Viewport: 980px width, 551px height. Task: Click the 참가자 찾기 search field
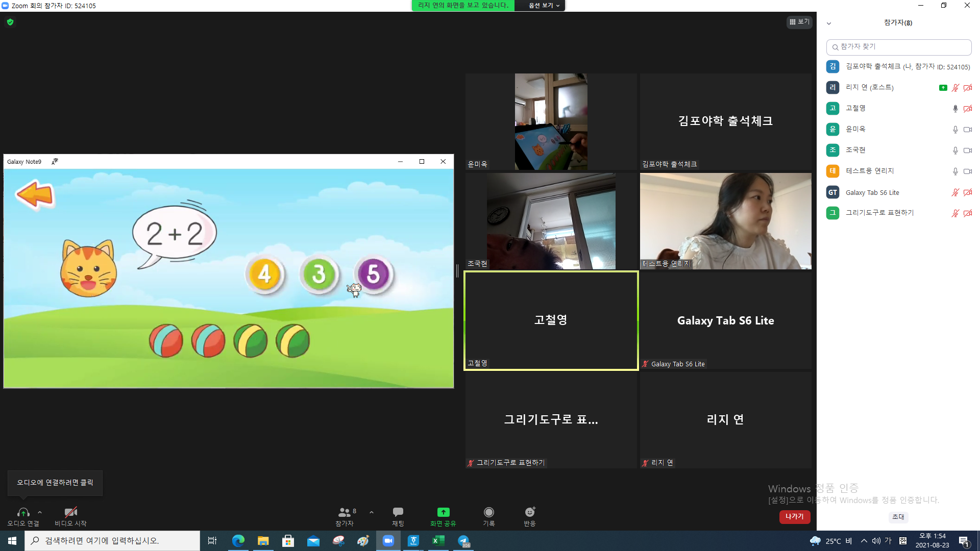coord(898,47)
